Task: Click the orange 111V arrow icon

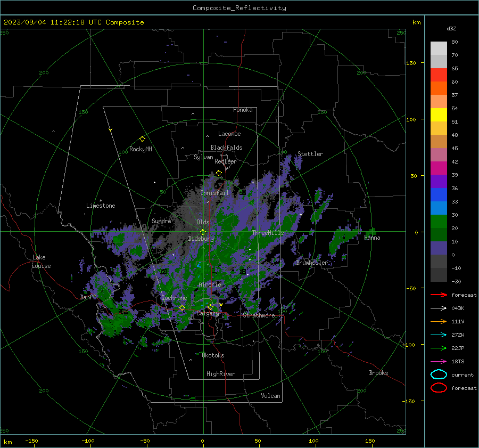Action: coord(439,321)
